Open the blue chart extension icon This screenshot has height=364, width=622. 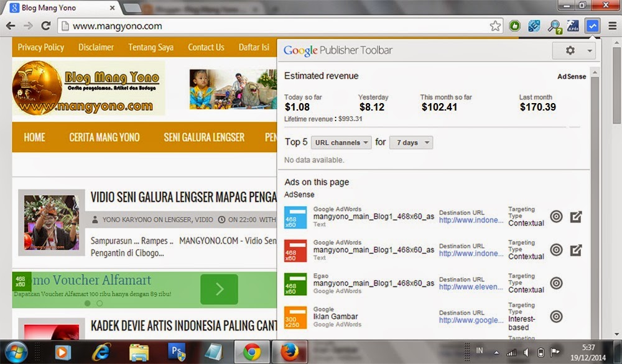coord(573,26)
